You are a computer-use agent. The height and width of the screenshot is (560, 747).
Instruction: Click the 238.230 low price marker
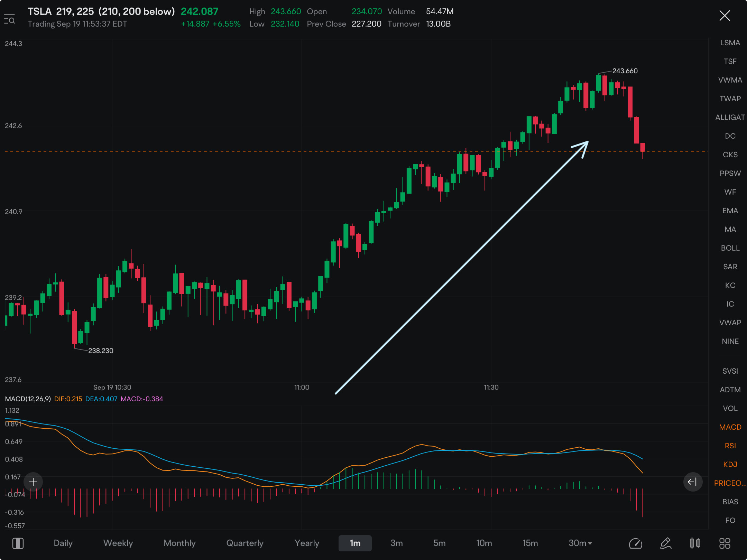pos(101,351)
